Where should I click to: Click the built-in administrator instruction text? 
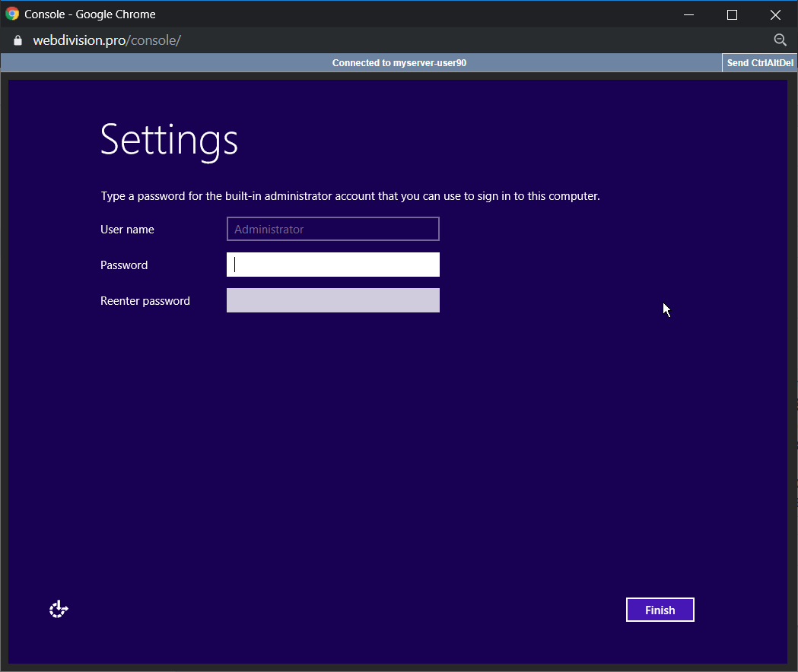pos(350,196)
